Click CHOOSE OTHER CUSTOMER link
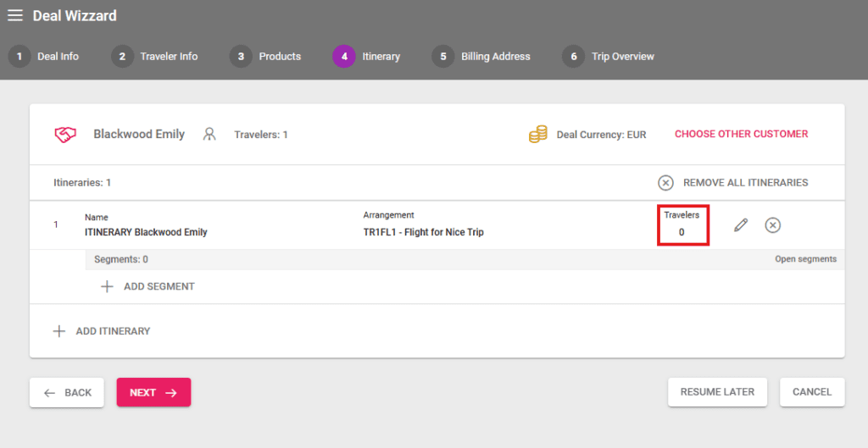868x448 pixels. (x=741, y=134)
